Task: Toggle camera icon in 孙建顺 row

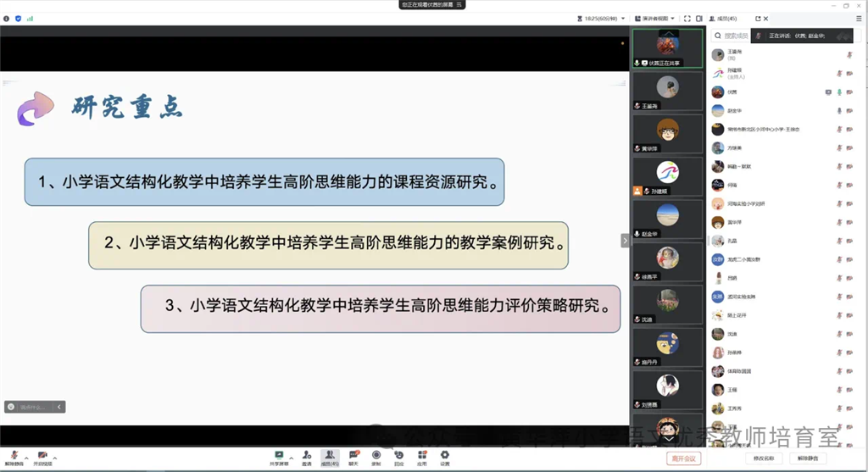Action: pyautogui.click(x=849, y=74)
